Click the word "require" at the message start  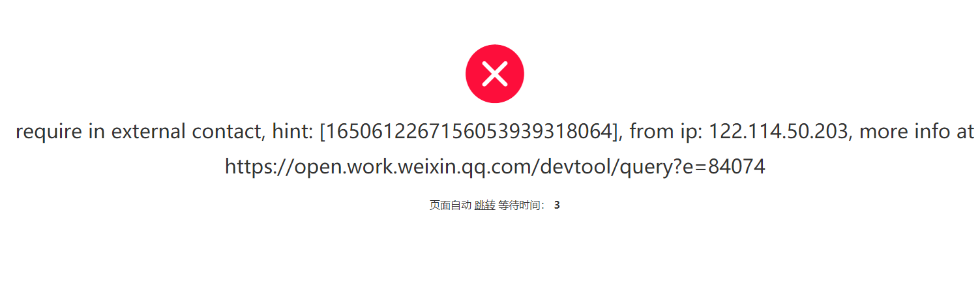(x=49, y=132)
